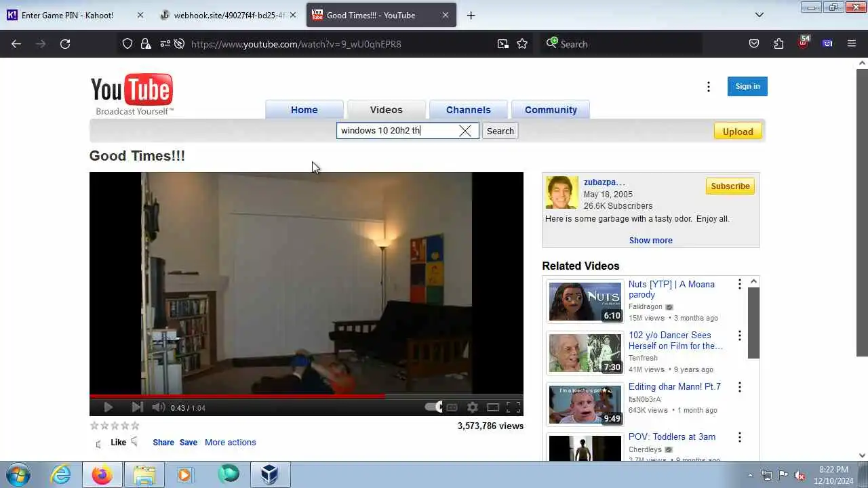Viewport: 868px width, 488px height.
Task: Open options for Editing dhar Mann video
Action: [x=740, y=387]
